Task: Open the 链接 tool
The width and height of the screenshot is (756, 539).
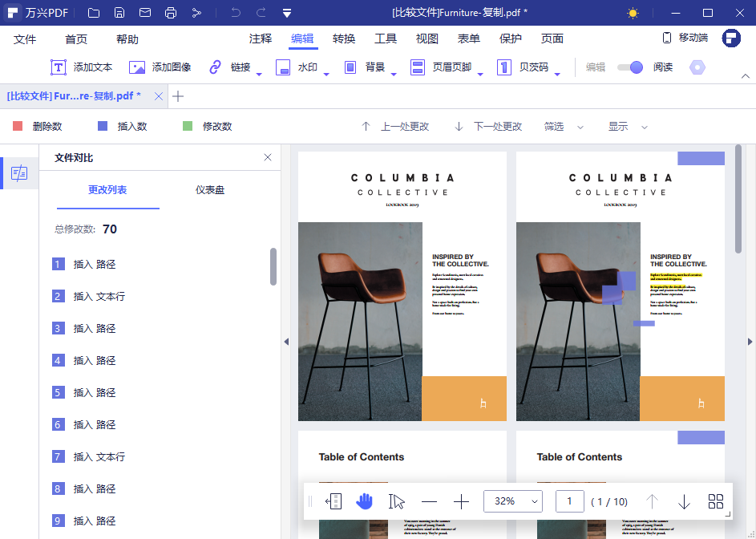Action: coord(232,67)
